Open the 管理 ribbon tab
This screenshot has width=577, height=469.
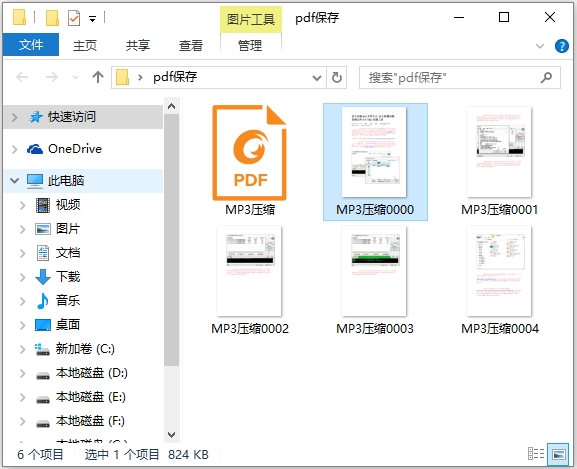click(x=250, y=45)
